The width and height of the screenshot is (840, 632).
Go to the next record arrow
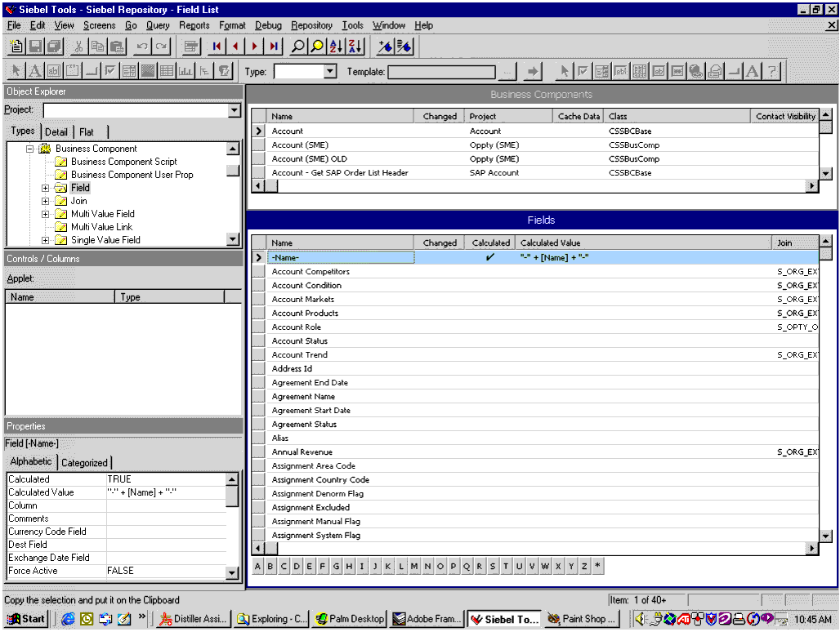pyautogui.click(x=255, y=47)
